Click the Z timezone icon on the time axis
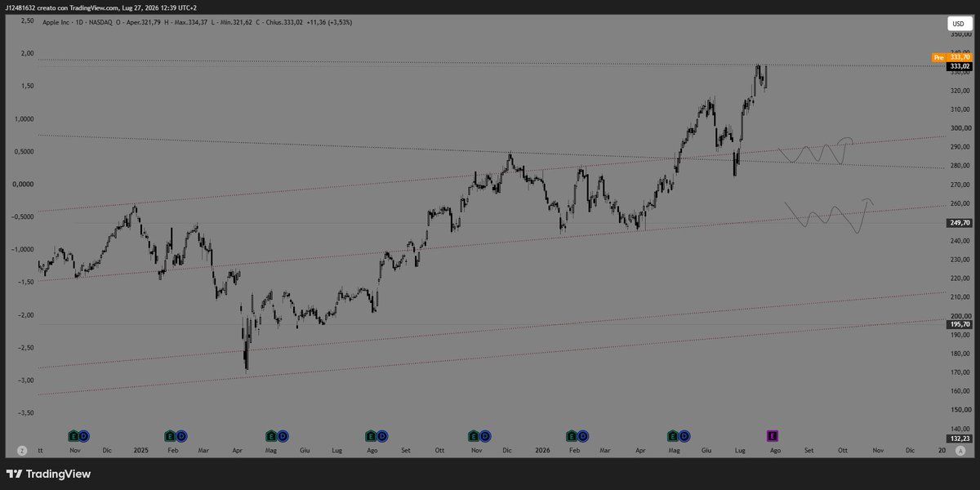Image resolution: width=980 pixels, height=490 pixels. click(22, 450)
